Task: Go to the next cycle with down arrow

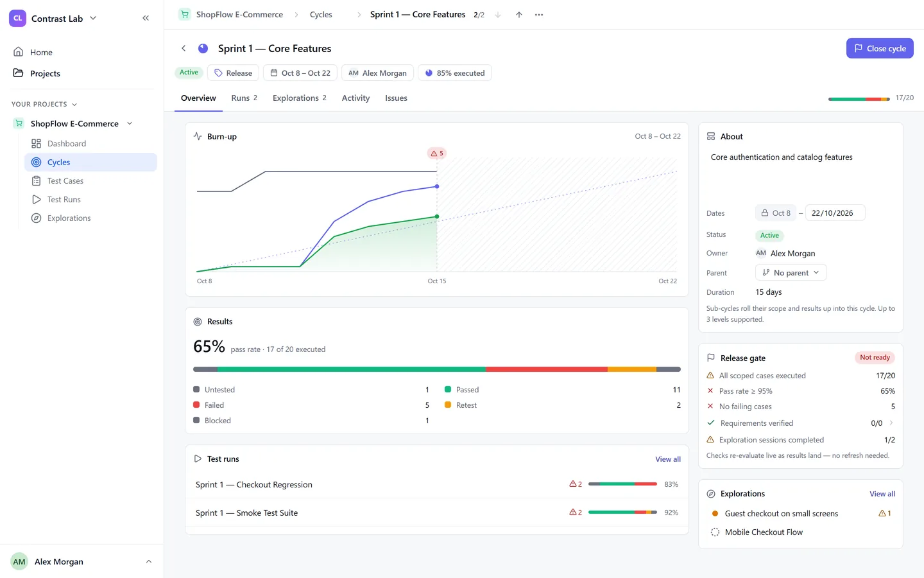Action: click(x=498, y=15)
